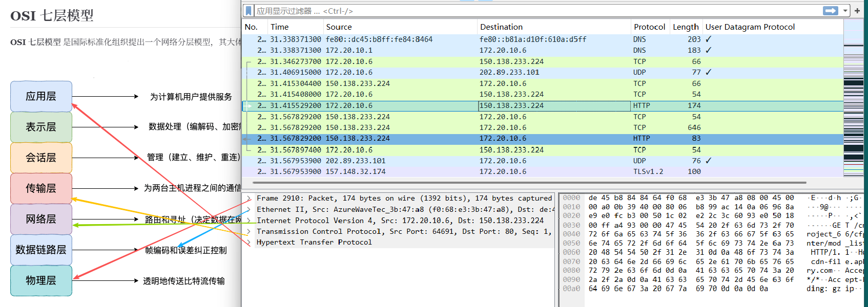The width and height of the screenshot is (868, 307).
Task: Sort packets by the Length column
Action: pos(686,27)
